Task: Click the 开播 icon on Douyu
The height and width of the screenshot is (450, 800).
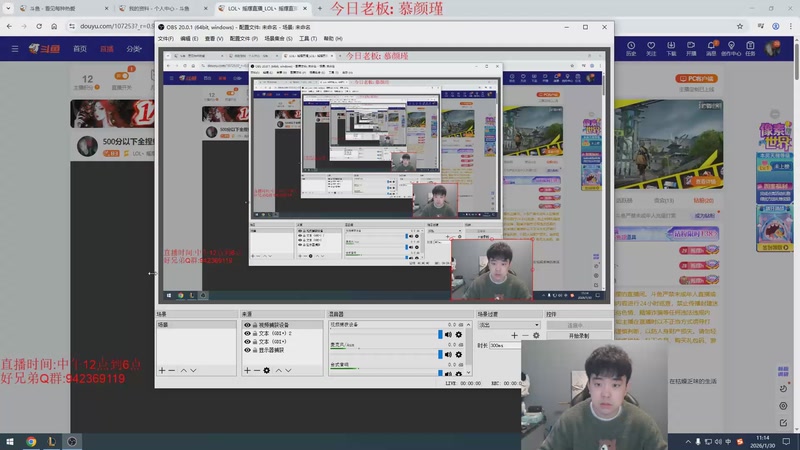Action: (691, 48)
